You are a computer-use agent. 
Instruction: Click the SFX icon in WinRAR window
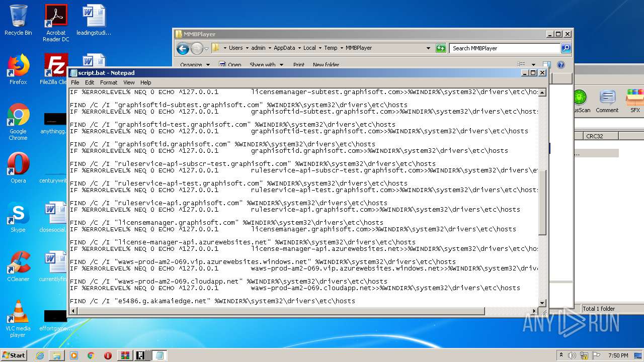[x=635, y=101]
